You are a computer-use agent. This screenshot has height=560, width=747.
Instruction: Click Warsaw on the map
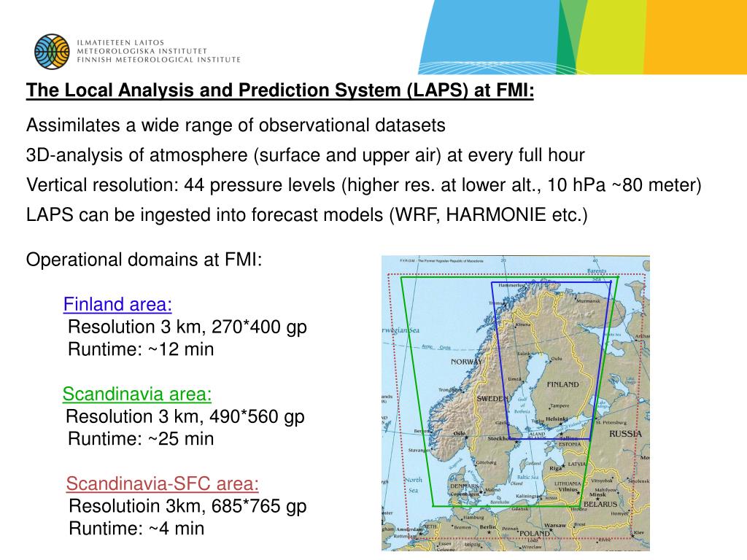click(555, 526)
